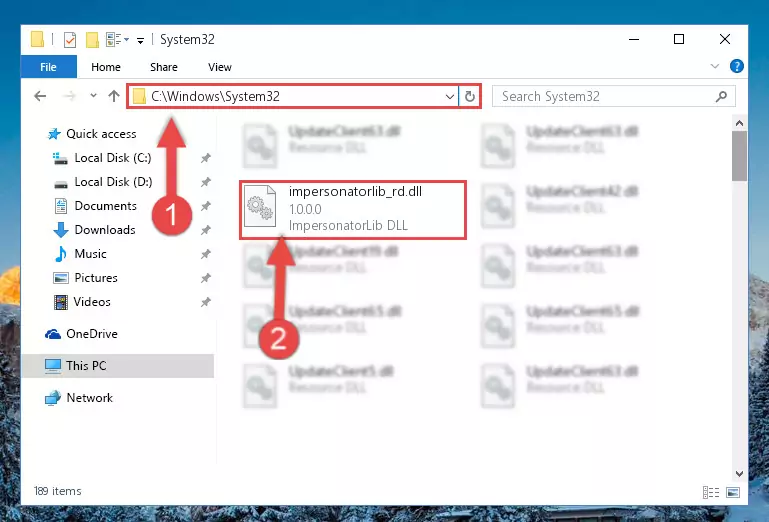
Task: Click the pin icon beside Music
Action: click(205, 254)
